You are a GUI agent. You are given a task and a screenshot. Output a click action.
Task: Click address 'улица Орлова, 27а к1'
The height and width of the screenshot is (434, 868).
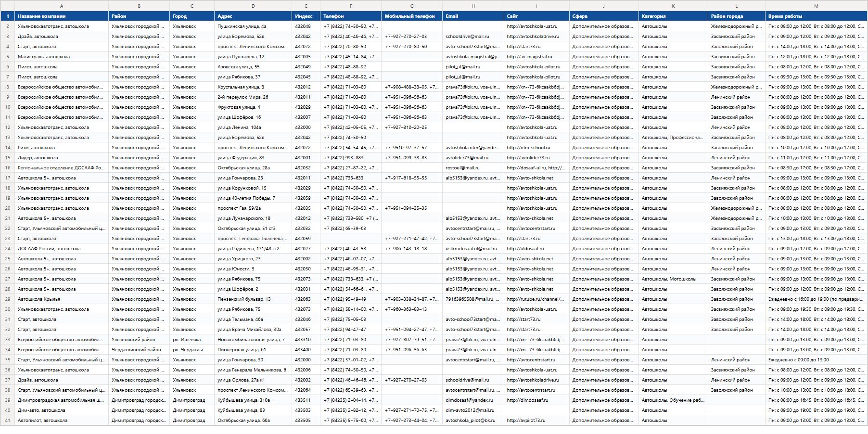click(x=253, y=380)
